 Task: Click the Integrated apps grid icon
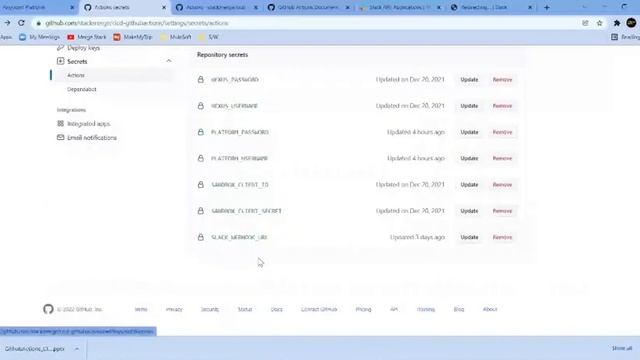pos(60,123)
